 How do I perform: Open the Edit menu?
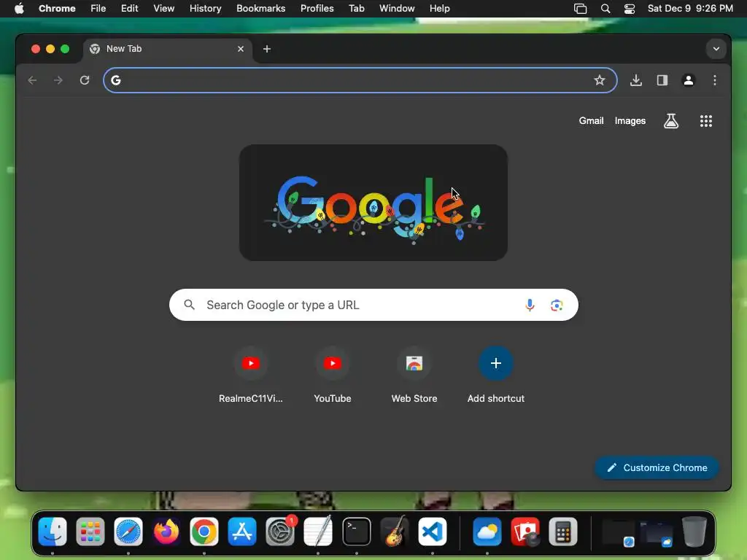pyautogui.click(x=129, y=9)
